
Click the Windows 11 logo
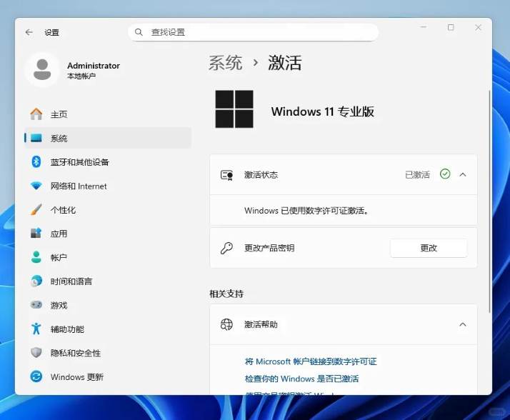[234, 109]
